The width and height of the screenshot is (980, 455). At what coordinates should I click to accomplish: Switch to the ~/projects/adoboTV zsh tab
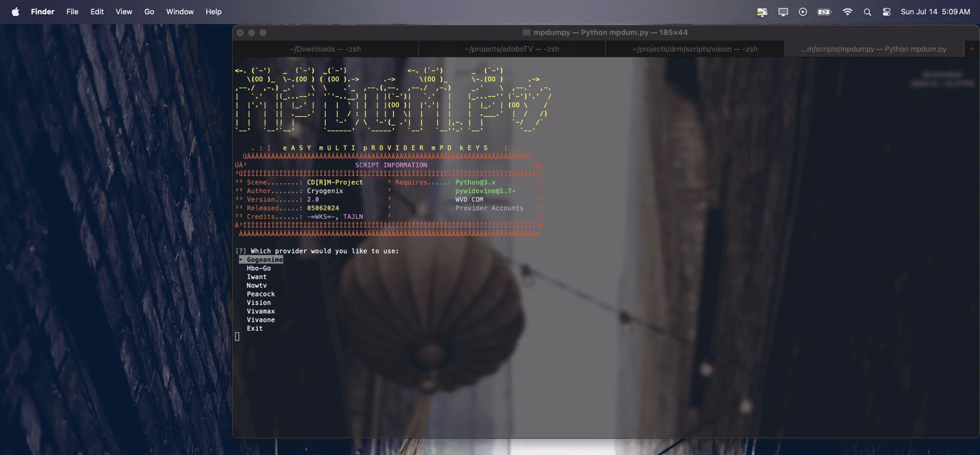tap(512, 49)
